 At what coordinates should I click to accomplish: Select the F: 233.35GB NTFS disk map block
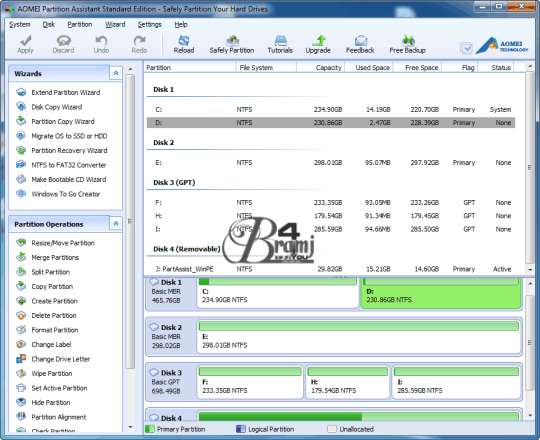coord(250,382)
